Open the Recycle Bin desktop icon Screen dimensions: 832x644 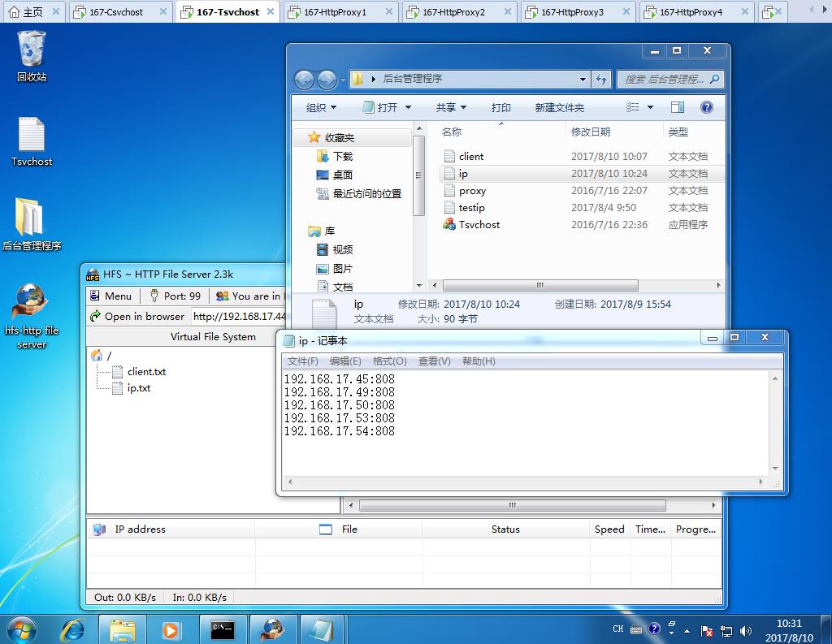click(32, 50)
